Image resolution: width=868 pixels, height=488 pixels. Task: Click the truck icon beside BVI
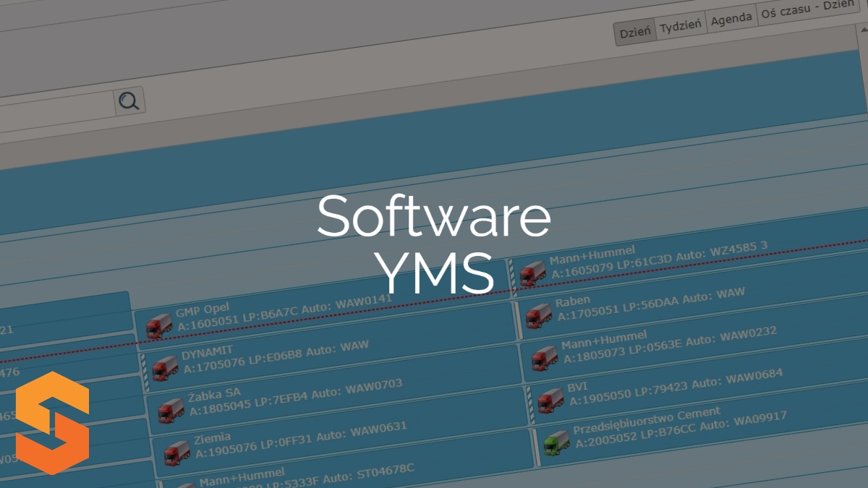[550, 400]
